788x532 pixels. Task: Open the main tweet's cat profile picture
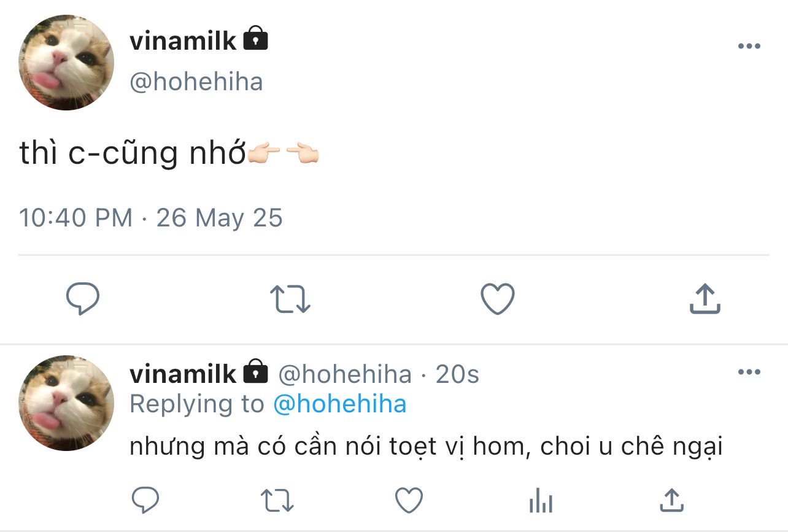(x=66, y=63)
